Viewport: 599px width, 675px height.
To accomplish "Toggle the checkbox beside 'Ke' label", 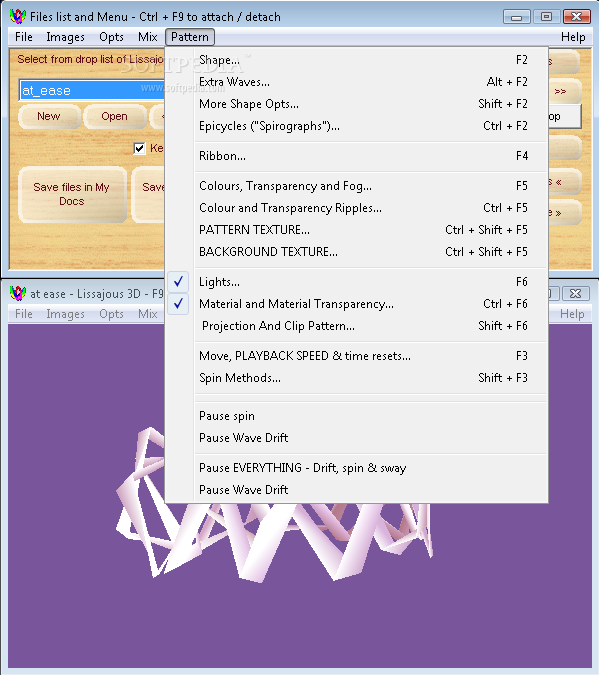I will tap(139, 149).
